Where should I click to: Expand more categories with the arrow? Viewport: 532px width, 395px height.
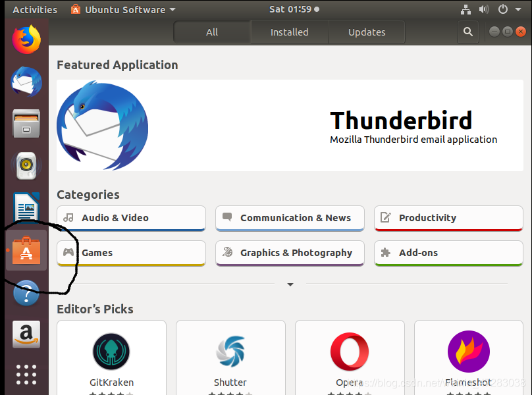tap(290, 284)
